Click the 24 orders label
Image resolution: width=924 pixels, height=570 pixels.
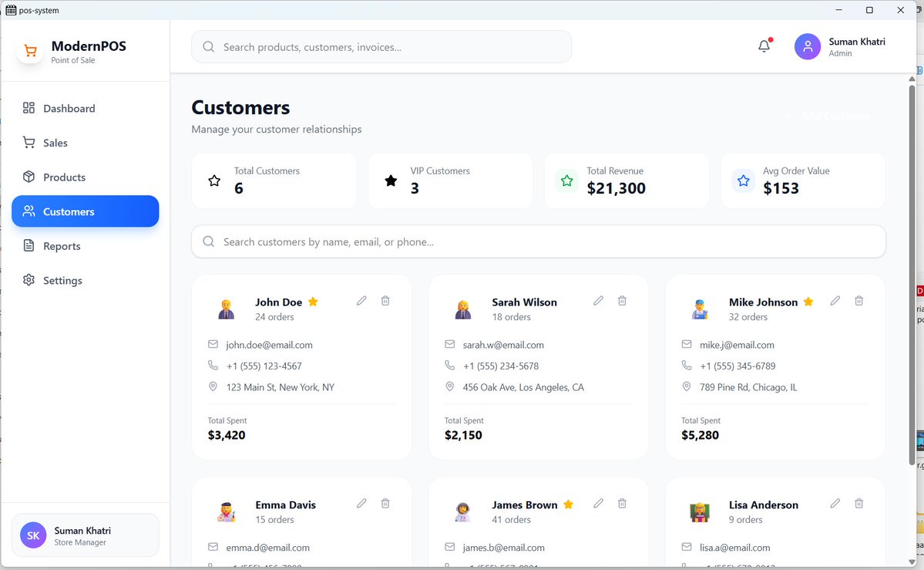pos(274,317)
